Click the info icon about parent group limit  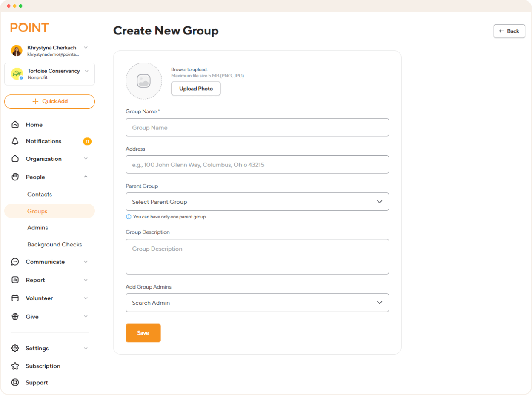pos(128,217)
